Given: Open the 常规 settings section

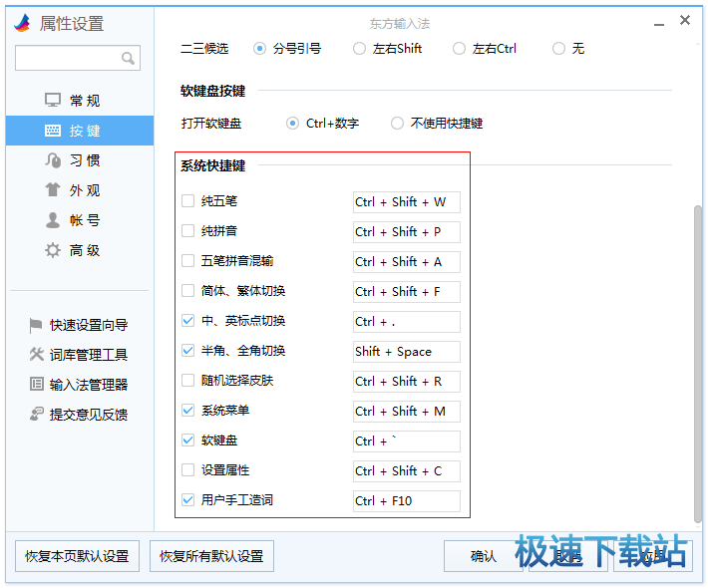Looking at the screenshot, I should [x=80, y=101].
